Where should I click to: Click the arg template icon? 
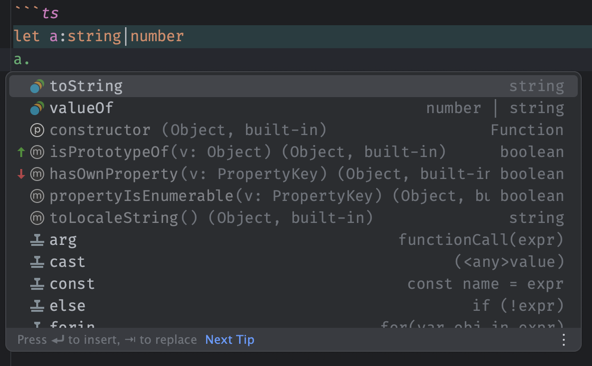pos(37,240)
